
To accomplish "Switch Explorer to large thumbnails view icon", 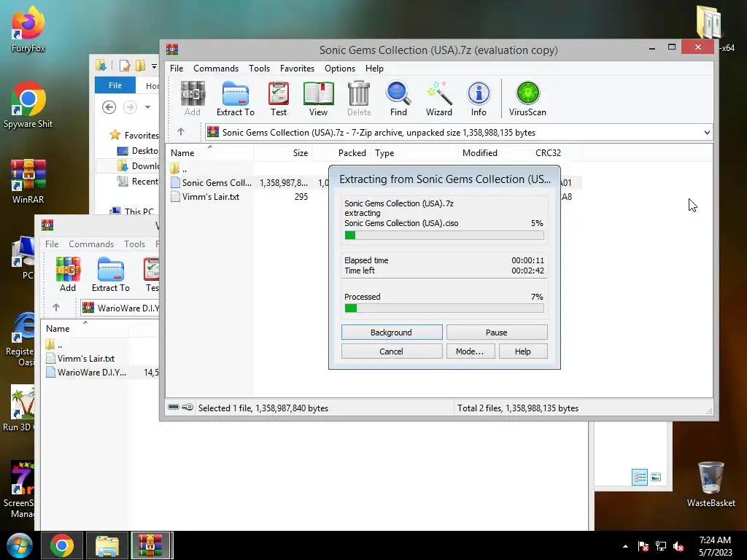I will tap(656, 477).
